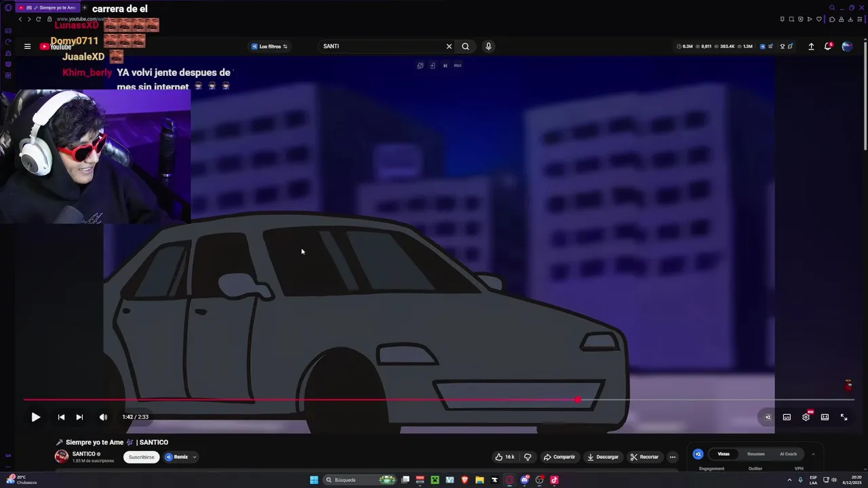Open the SANTICO channel avatar

point(62,456)
